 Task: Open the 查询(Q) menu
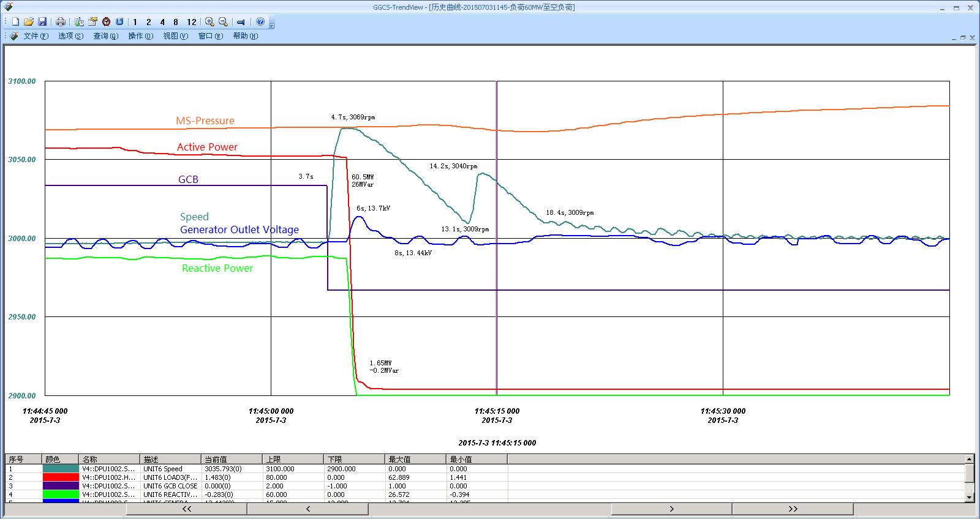click(x=105, y=36)
